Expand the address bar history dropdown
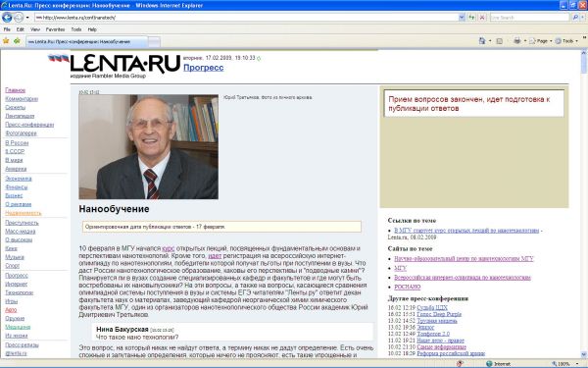Viewport: 588px width, 368px height. pos(462,18)
